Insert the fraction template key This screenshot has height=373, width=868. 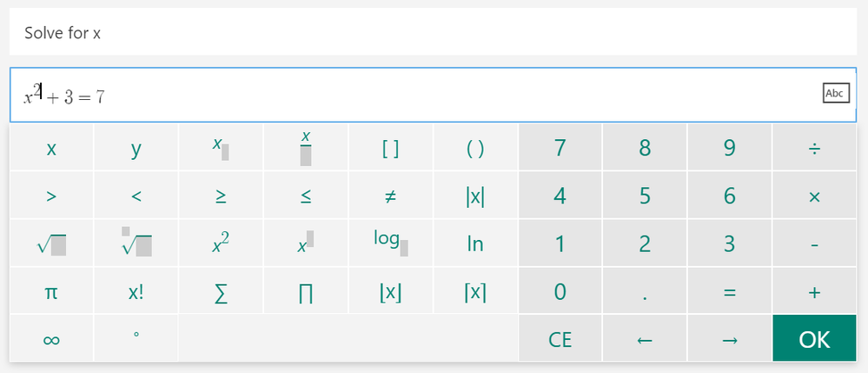pyautogui.click(x=306, y=148)
